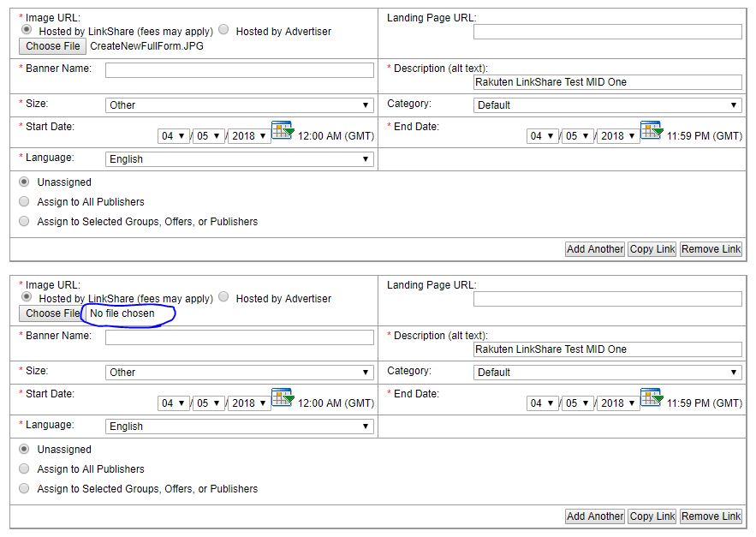Click Choose File button in first form
This screenshot has height=537, width=756.
[x=52, y=46]
